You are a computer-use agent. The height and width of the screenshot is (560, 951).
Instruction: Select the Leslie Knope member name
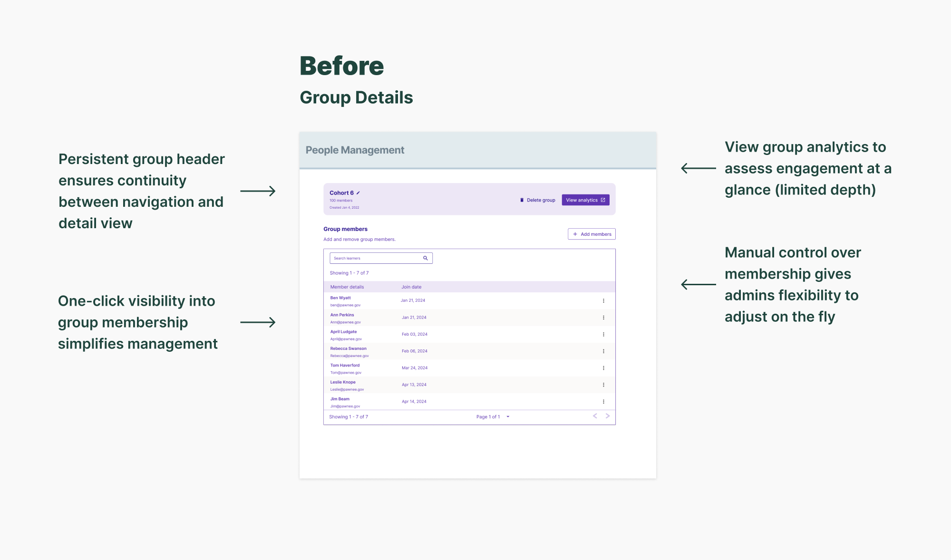click(x=343, y=382)
